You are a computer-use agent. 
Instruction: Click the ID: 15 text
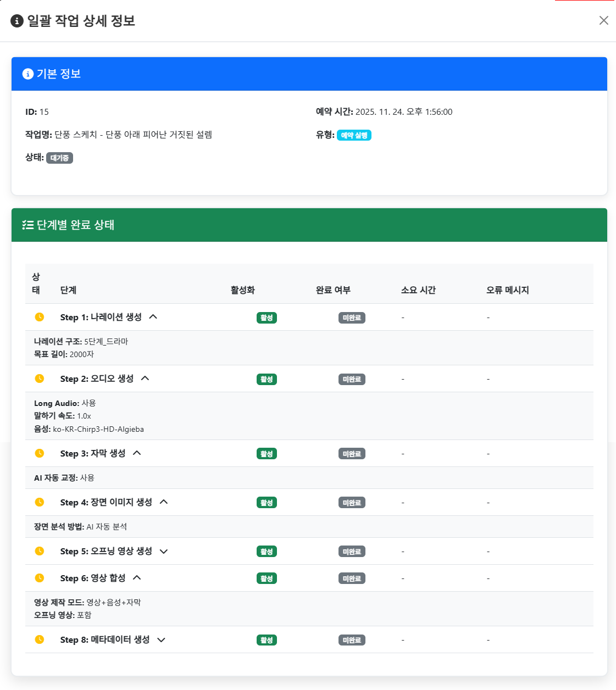click(x=37, y=112)
